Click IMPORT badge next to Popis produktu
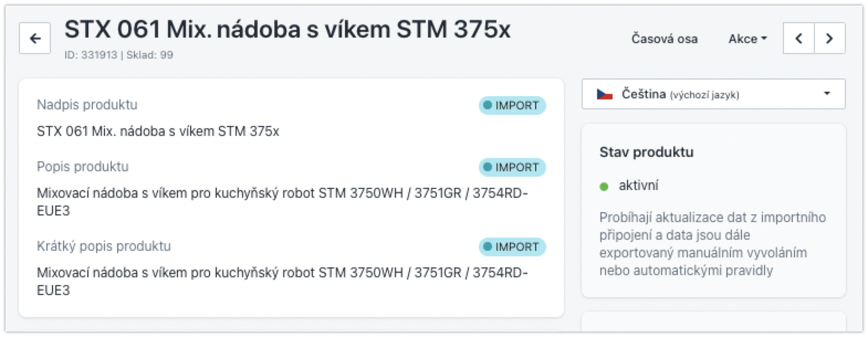868x337 pixels. [512, 167]
